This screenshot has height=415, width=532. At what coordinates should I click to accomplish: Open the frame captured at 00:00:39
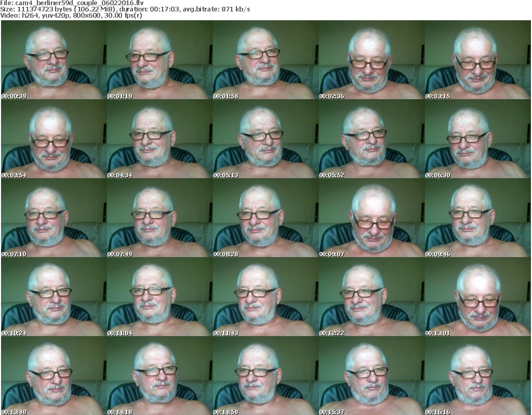(54, 60)
